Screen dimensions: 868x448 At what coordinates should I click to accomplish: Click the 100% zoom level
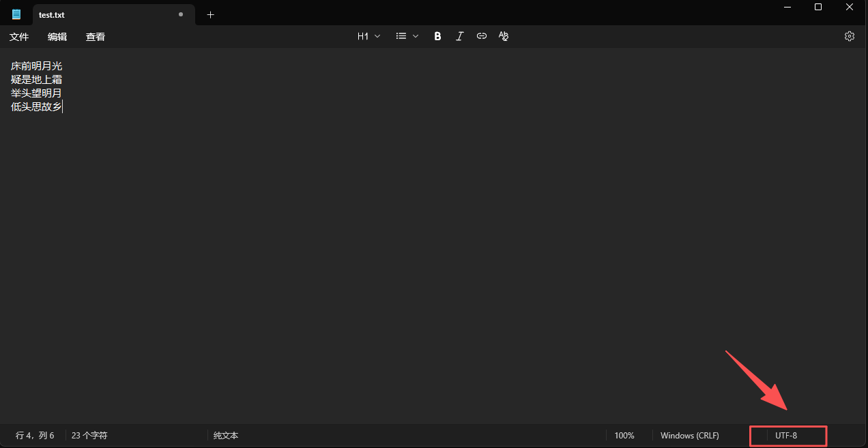click(x=624, y=435)
